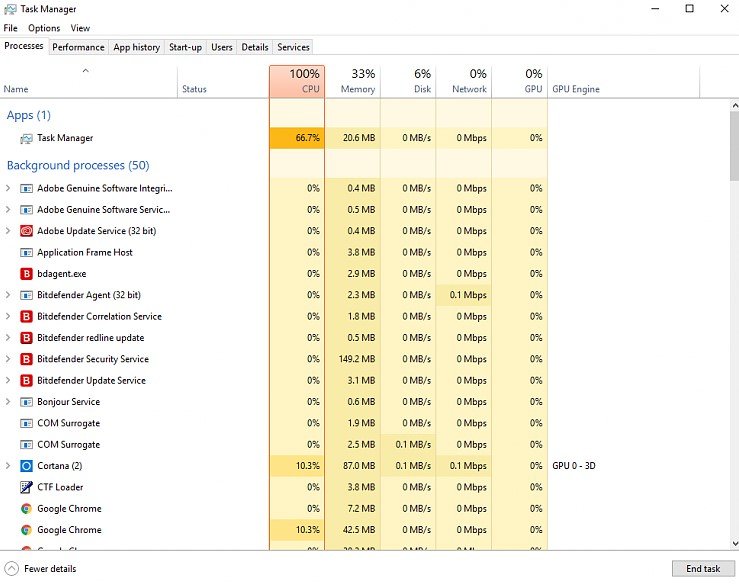
Task: Click the Application Frame Host icon
Action: [x=26, y=253]
